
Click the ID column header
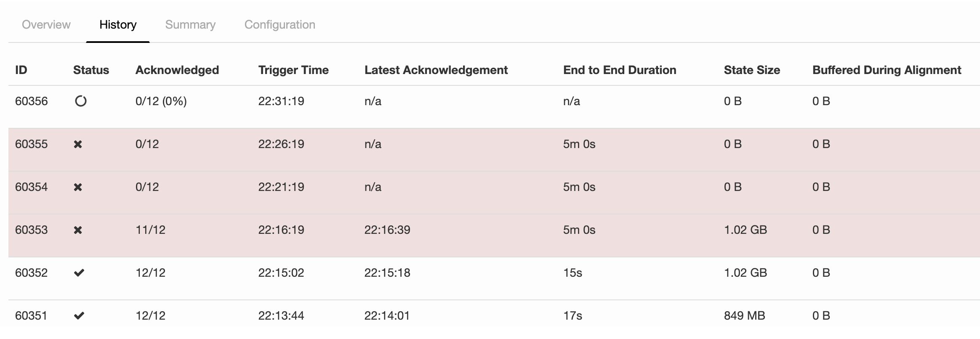(x=21, y=70)
